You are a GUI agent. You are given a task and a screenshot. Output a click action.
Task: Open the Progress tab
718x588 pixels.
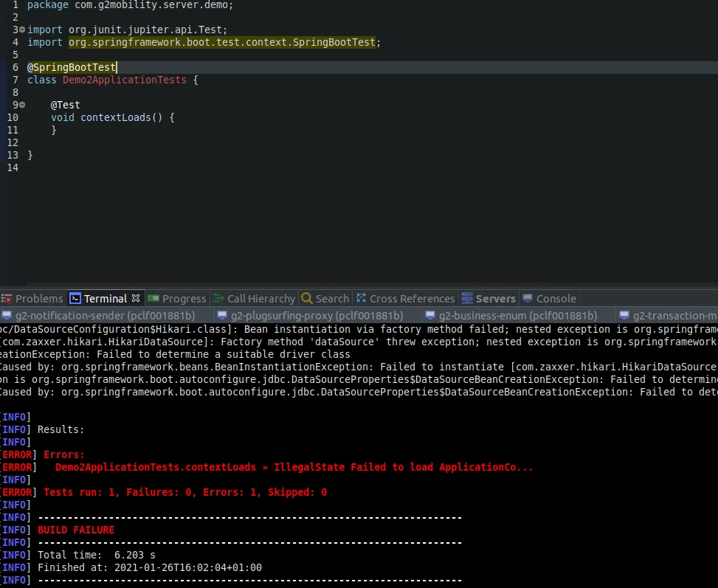pos(177,299)
